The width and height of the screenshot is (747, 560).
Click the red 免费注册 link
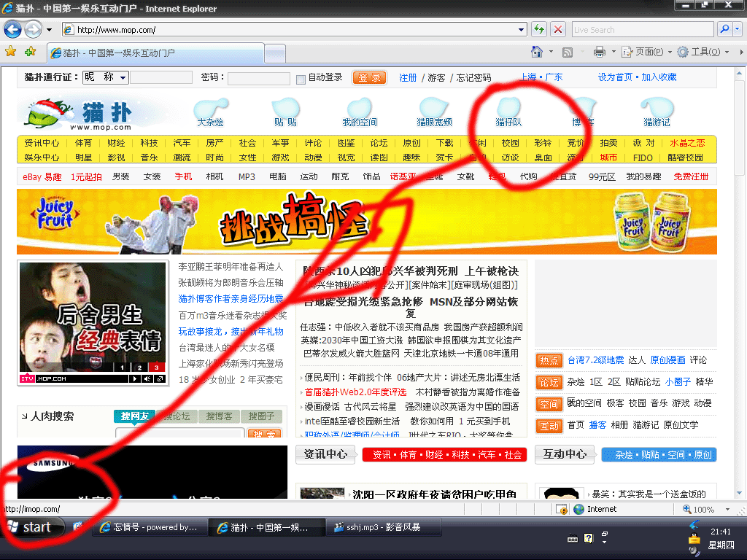click(692, 176)
